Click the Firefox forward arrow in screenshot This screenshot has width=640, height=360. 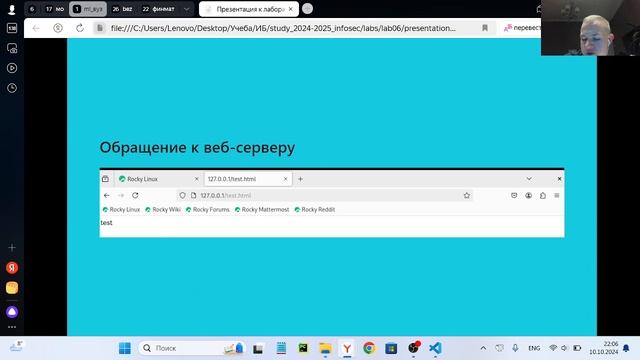[121, 196]
